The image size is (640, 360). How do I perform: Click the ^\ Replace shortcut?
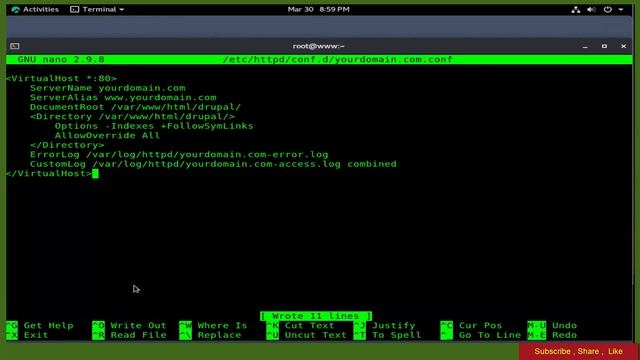pos(210,335)
